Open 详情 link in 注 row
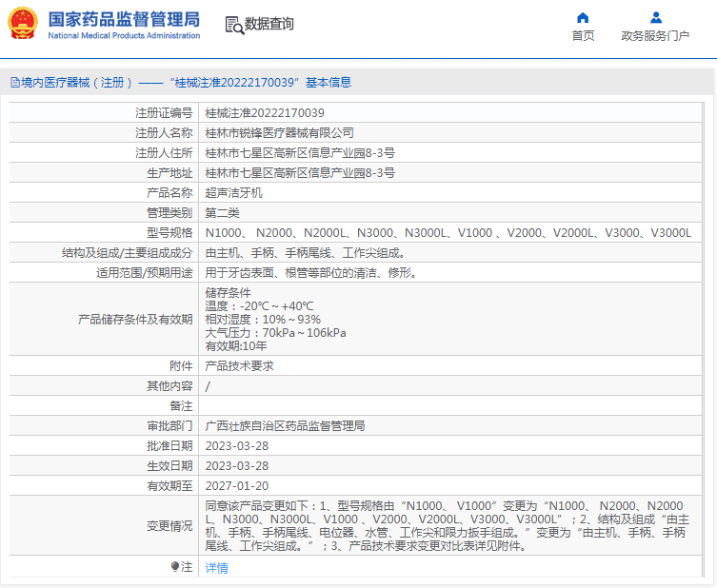717x588 pixels. point(217,567)
